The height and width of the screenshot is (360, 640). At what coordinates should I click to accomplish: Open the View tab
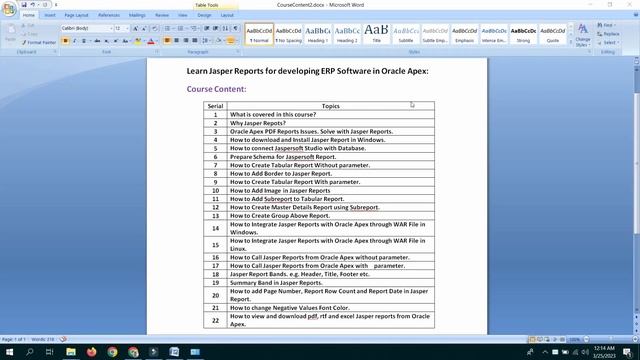182,15
